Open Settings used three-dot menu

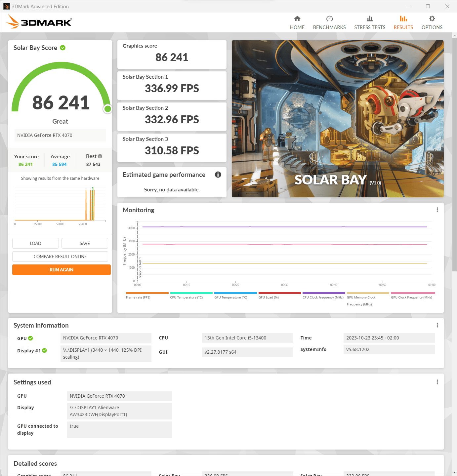tap(437, 382)
